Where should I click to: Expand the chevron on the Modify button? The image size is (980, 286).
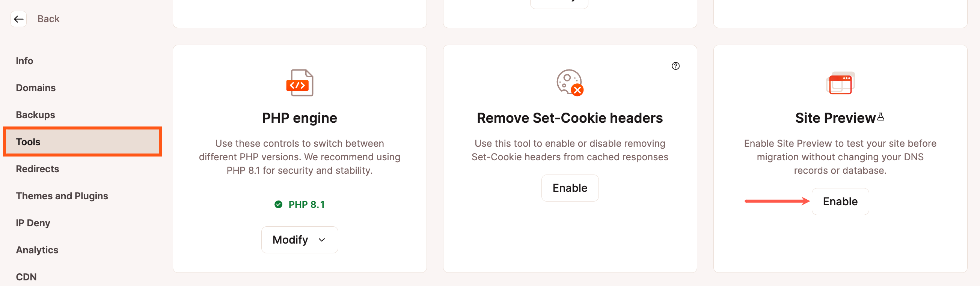coord(321,240)
